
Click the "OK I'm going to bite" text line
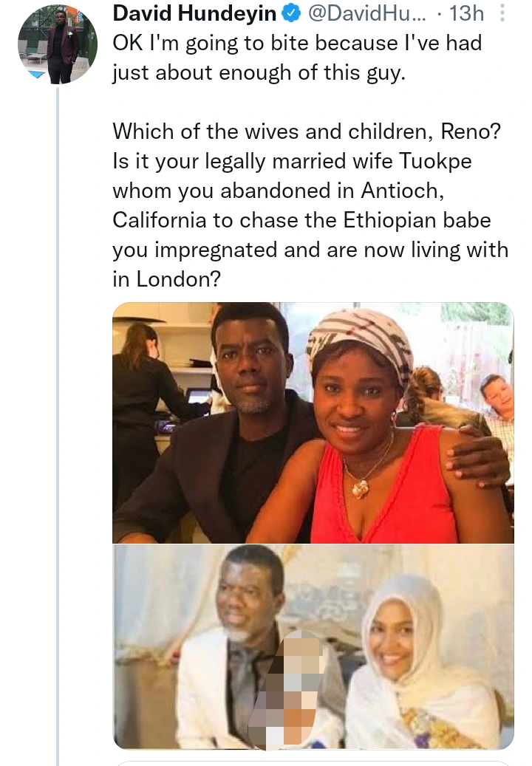[x=297, y=43]
